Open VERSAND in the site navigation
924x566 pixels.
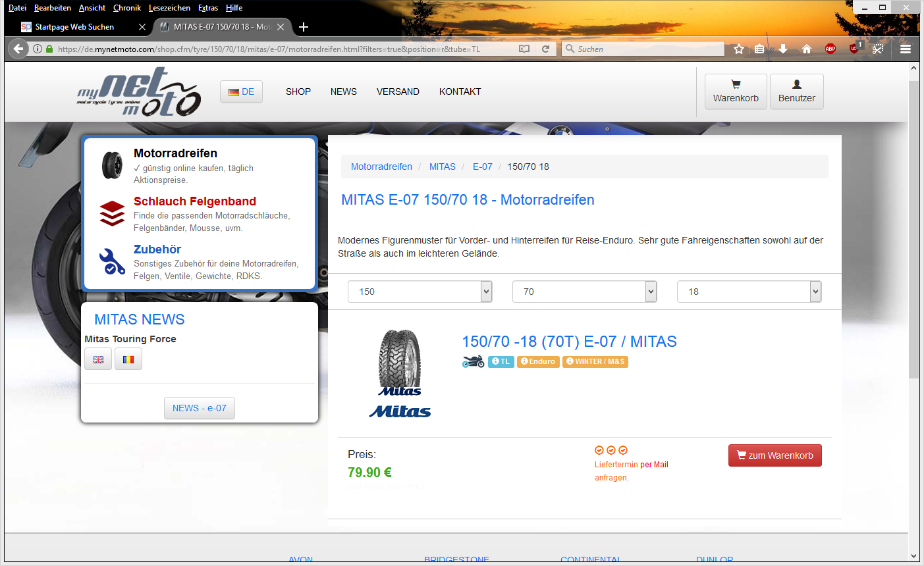pyautogui.click(x=398, y=91)
